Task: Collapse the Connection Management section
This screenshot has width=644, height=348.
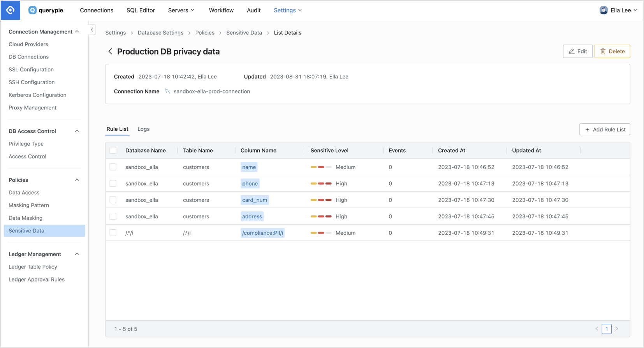Action: tap(77, 32)
